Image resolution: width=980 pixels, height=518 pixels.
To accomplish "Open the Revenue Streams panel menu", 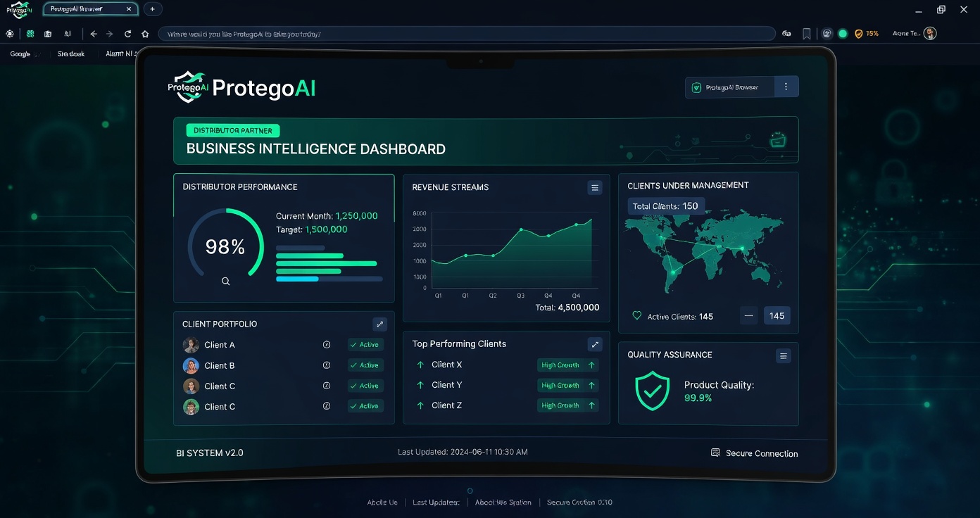I will (595, 188).
